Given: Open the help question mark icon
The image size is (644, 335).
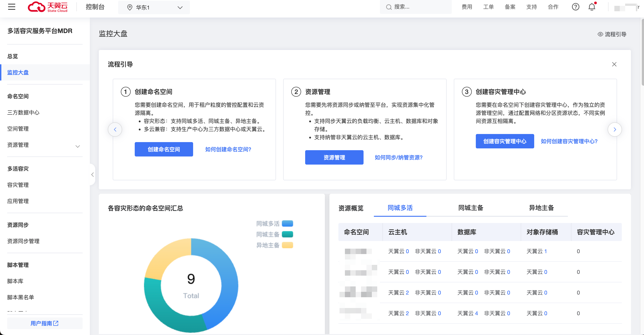Looking at the screenshot, I should click(576, 7).
